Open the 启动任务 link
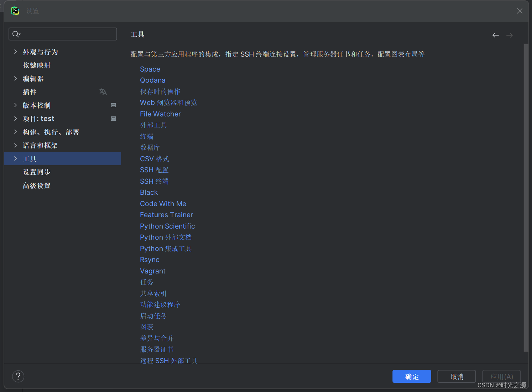 coord(153,316)
